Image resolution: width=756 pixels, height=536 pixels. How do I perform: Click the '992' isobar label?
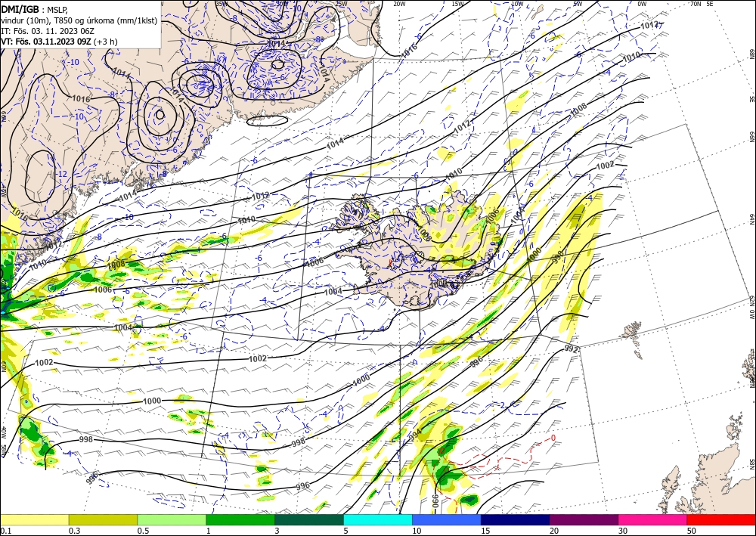pyautogui.click(x=571, y=348)
